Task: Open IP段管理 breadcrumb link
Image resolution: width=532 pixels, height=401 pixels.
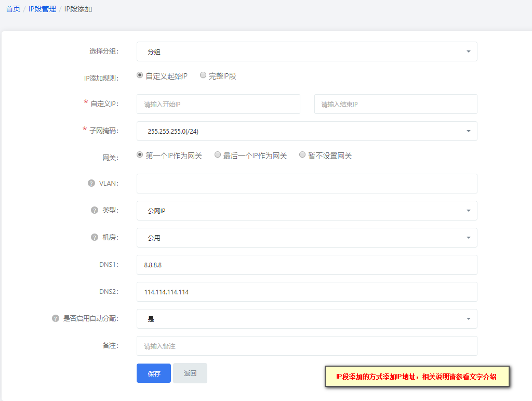Action: [42, 9]
